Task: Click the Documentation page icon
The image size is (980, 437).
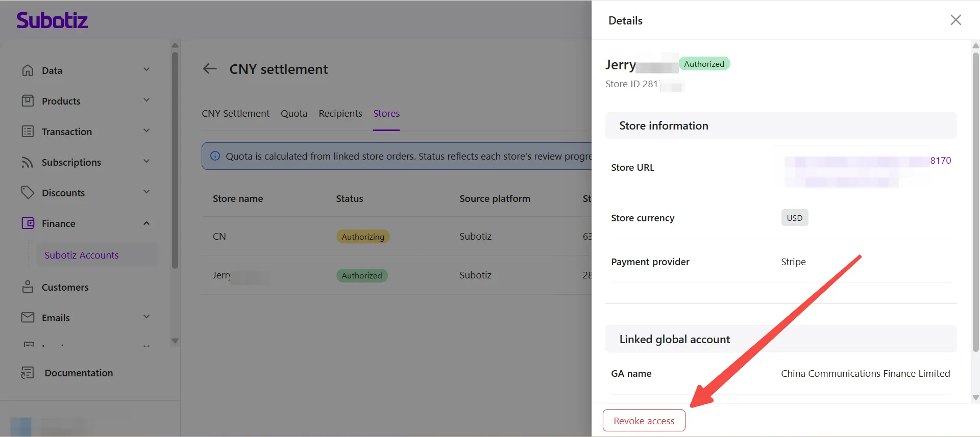Action: pos(28,373)
